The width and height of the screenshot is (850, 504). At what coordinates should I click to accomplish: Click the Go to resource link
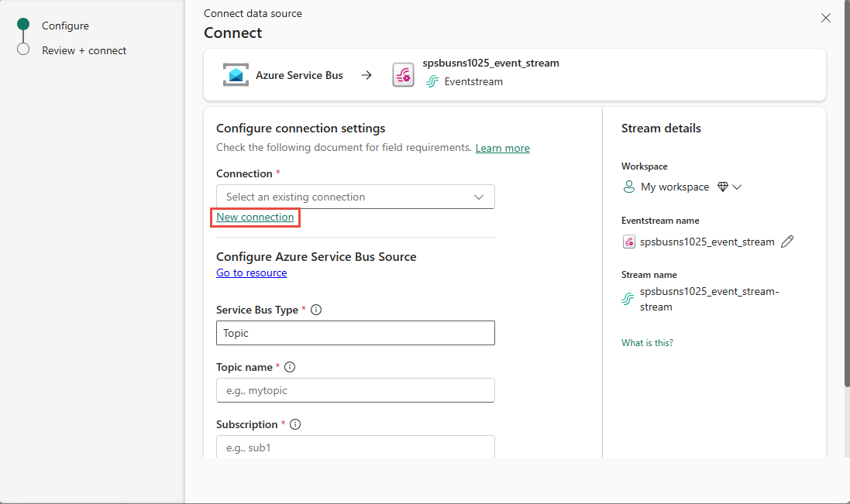251,273
